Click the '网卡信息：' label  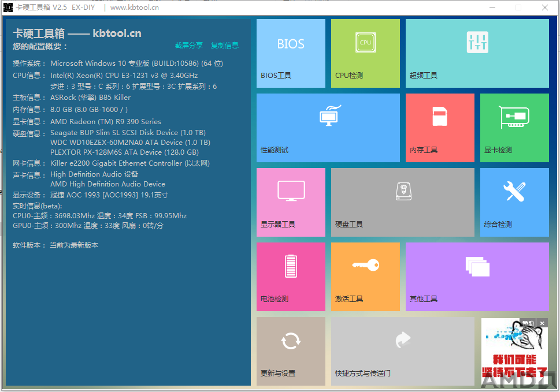point(29,163)
